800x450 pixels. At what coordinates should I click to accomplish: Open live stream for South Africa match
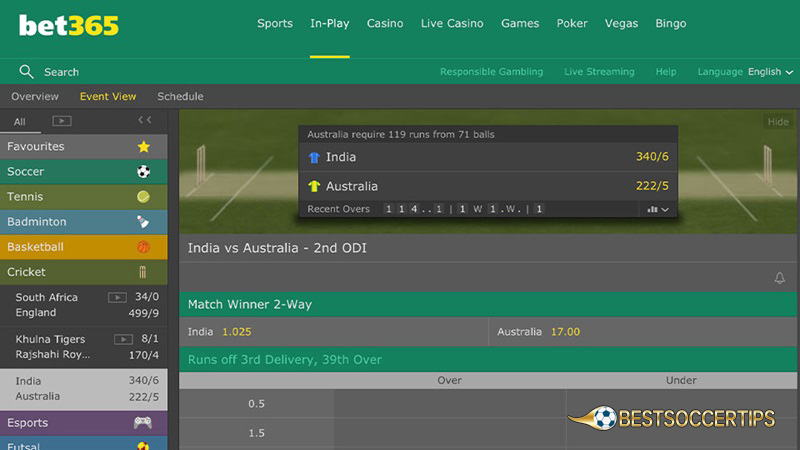(x=117, y=297)
